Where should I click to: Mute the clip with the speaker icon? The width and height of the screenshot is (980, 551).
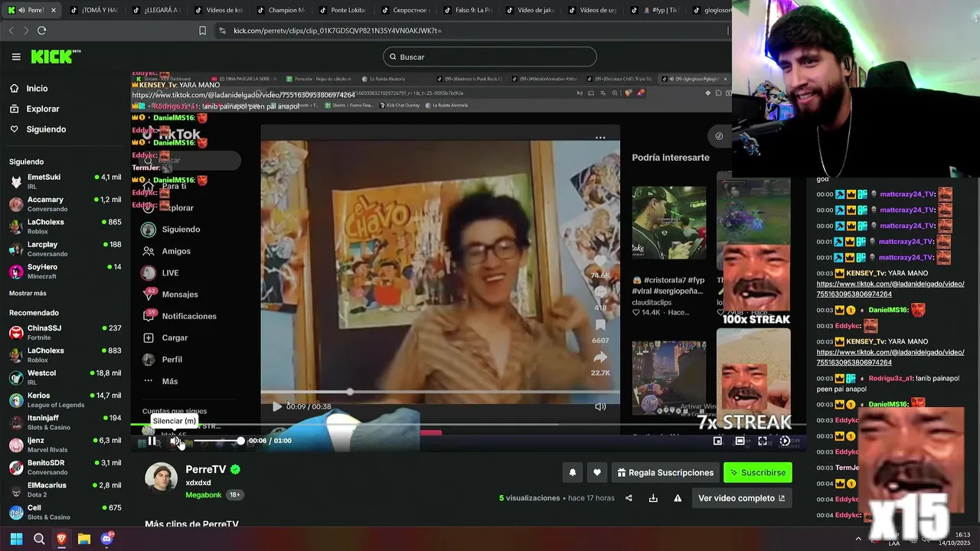click(175, 441)
